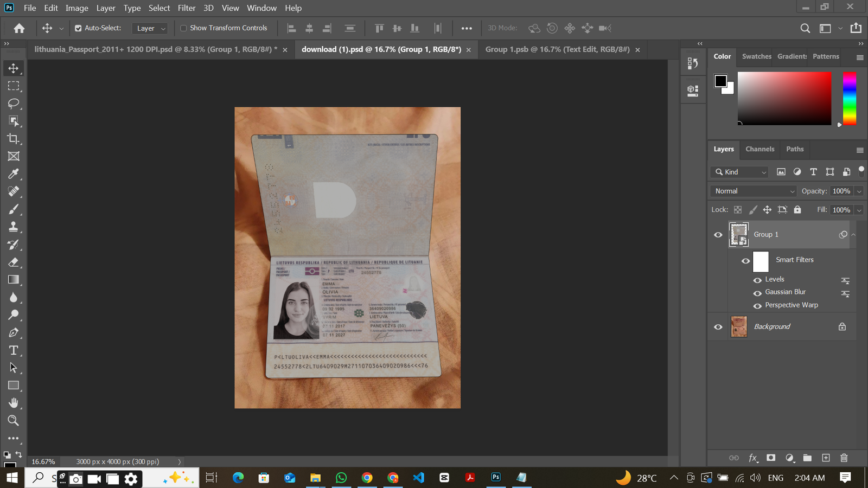The height and width of the screenshot is (488, 868).
Task: Open the Kind layer filter dropdown
Action: coord(741,172)
